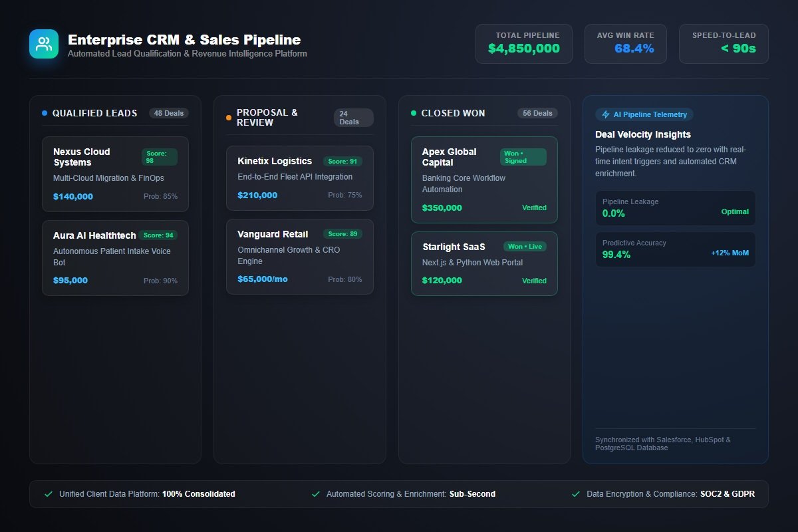Click the Prob: 75% label
The image size is (798, 532).
point(345,196)
